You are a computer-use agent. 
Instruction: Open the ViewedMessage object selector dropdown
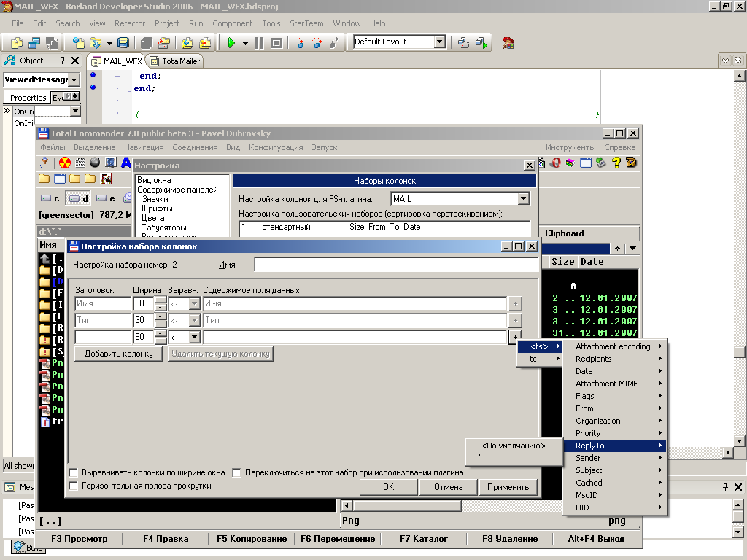(x=74, y=79)
